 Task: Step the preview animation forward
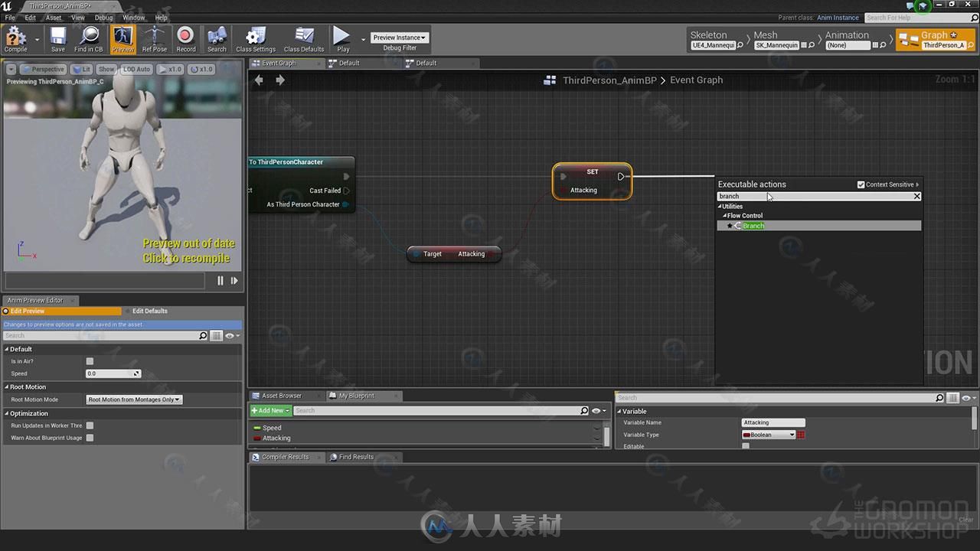click(234, 281)
